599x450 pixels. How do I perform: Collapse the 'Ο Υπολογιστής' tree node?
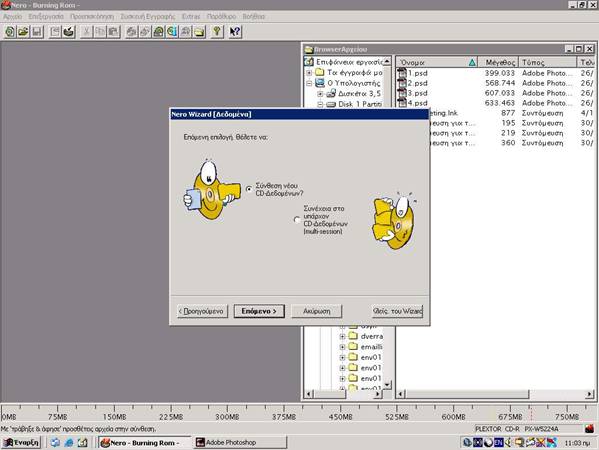click(x=309, y=83)
